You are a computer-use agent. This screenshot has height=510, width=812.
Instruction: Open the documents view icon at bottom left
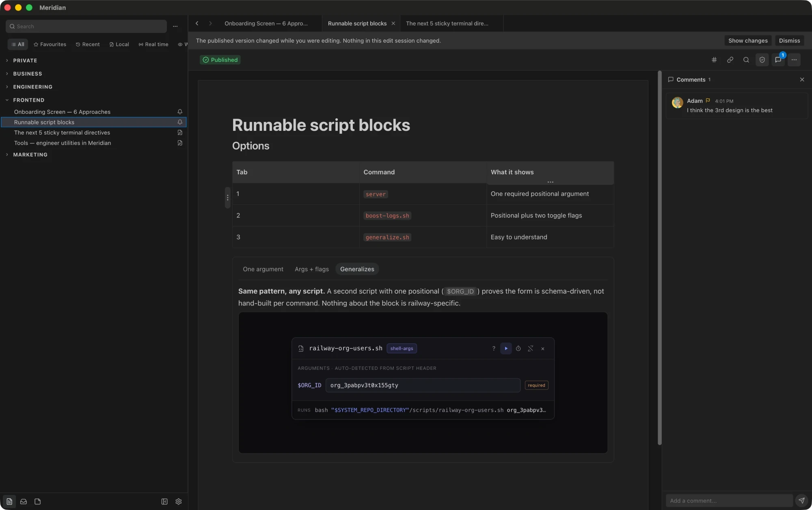coord(9,501)
